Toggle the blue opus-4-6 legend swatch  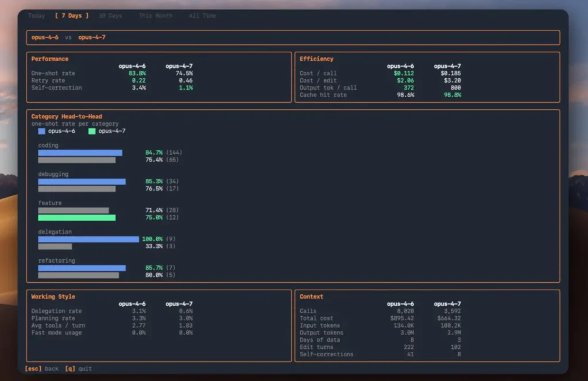pos(41,131)
